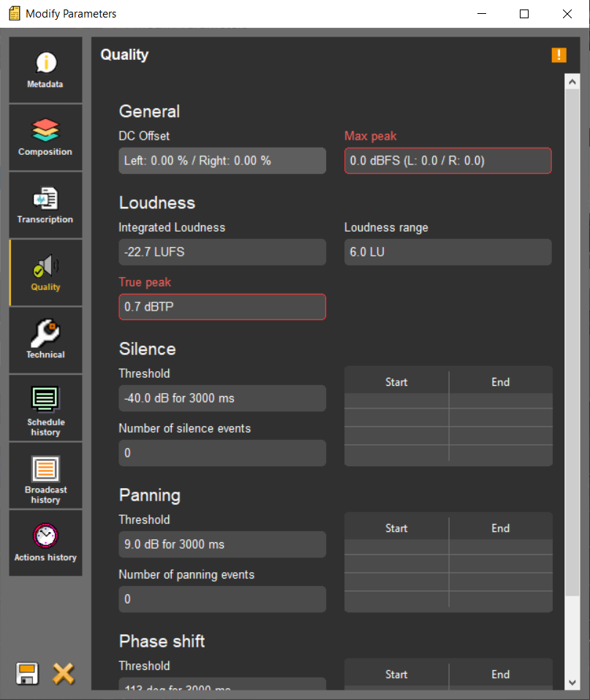Click the Silence End column header
Viewport: 590px width, 700px height.
(x=500, y=382)
